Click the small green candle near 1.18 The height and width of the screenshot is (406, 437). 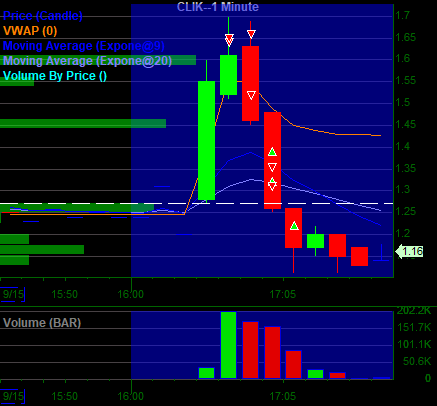point(315,241)
